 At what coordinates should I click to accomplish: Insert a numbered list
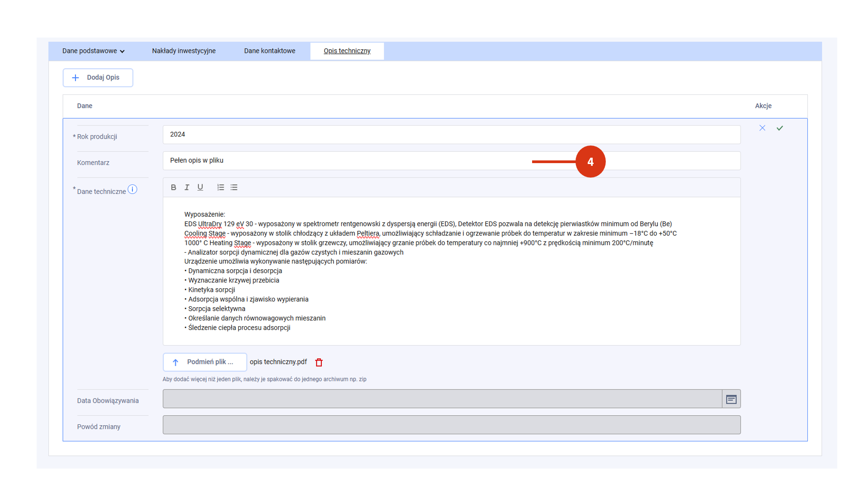click(x=221, y=187)
